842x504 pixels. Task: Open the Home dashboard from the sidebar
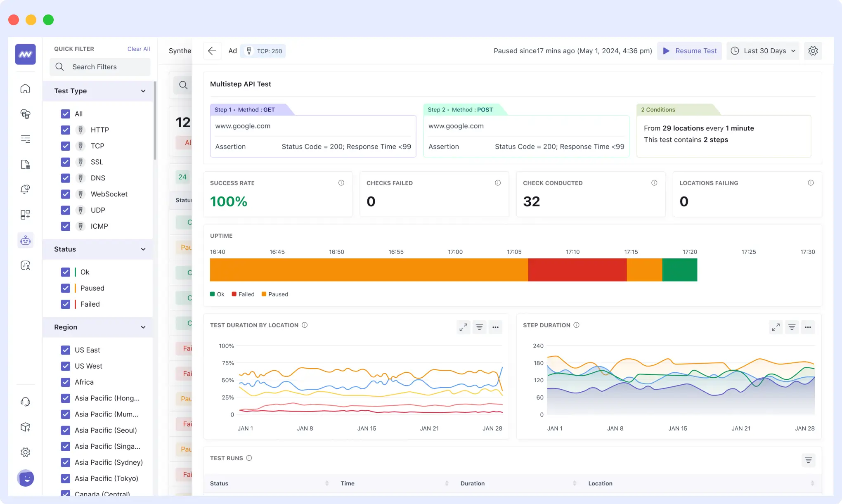(25, 88)
